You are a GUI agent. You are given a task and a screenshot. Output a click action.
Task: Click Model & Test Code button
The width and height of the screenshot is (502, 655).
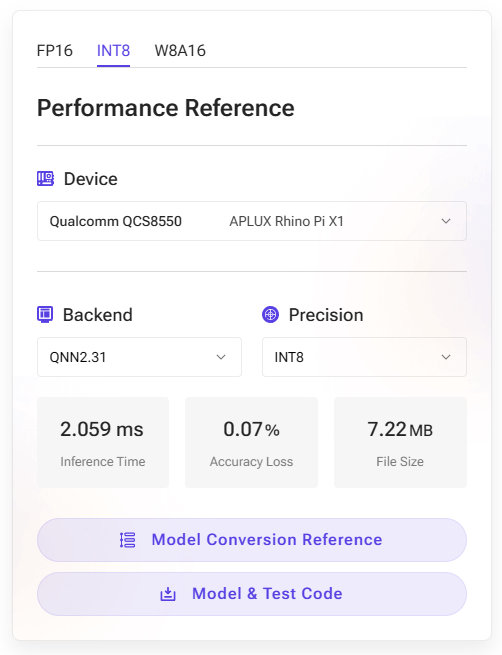(252, 594)
